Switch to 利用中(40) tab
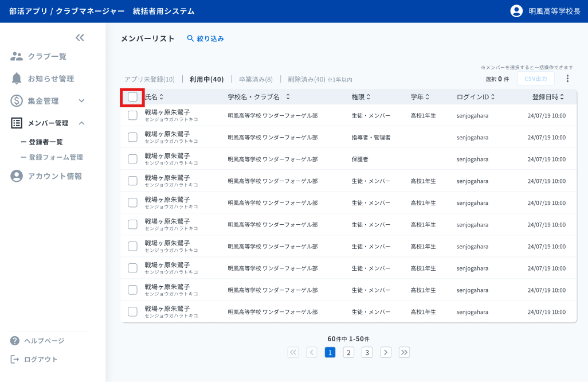The height and width of the screenshot is (382, 588). pos(207,79)
